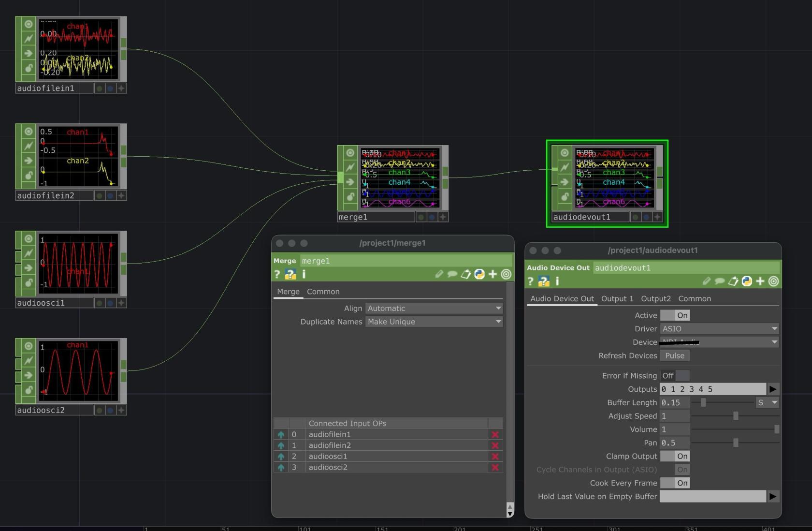Image resolution: width=812 pixels, height=531 pixels.
Task: Toggle viewer active icon on audiooscil1 node
Action: click(29, 239)
